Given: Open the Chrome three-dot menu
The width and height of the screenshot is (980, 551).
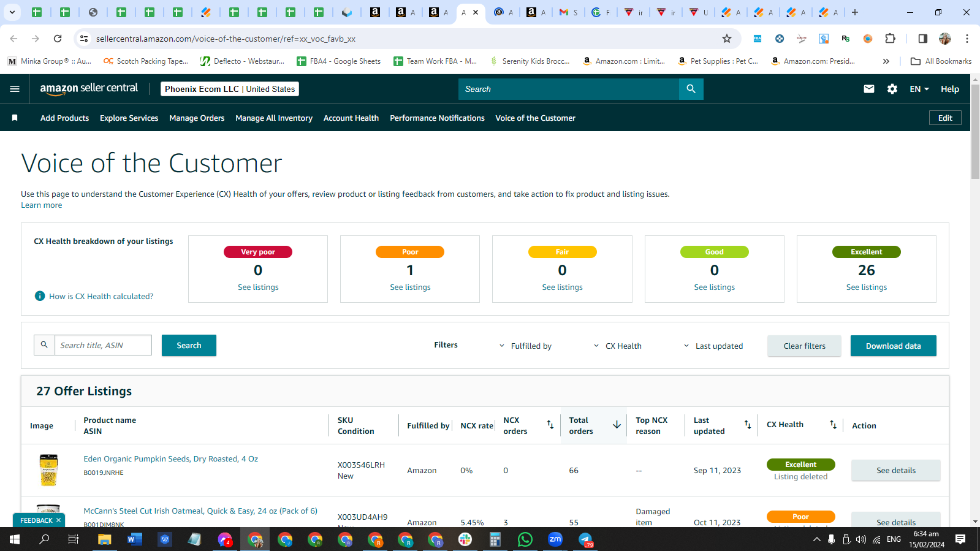Looking at the screenshot, I should (x=967, y=39).
